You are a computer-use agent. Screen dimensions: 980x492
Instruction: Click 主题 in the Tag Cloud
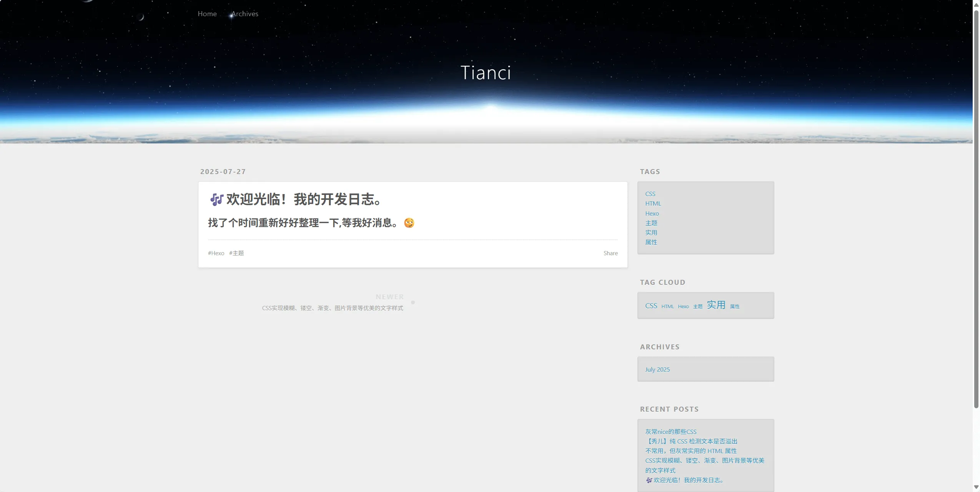[698, 307]
